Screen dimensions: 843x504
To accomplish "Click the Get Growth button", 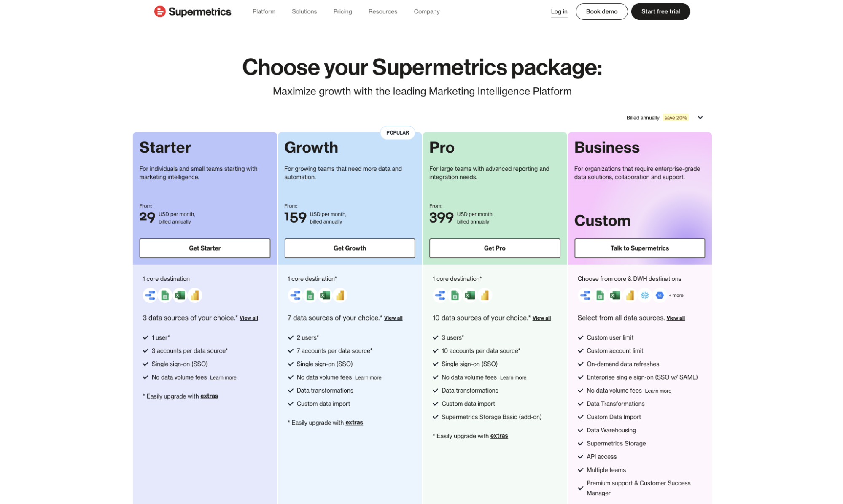I will coord(350,248).
